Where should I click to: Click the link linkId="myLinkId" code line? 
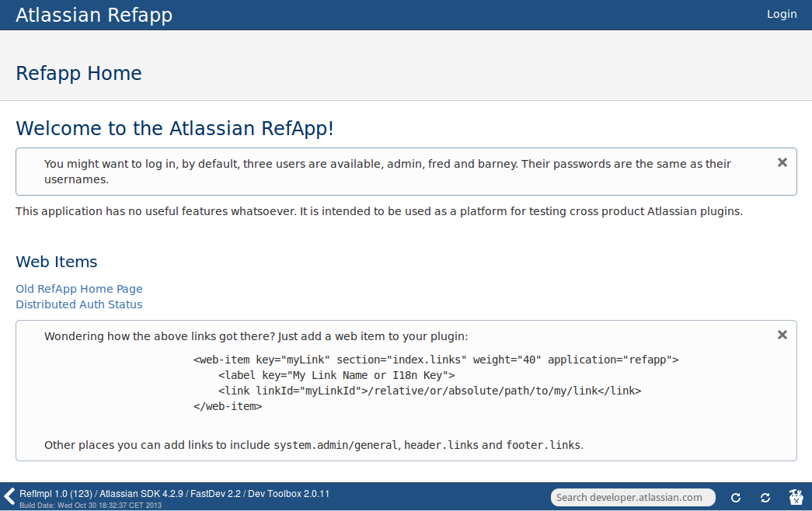click(x=430, y=391)
